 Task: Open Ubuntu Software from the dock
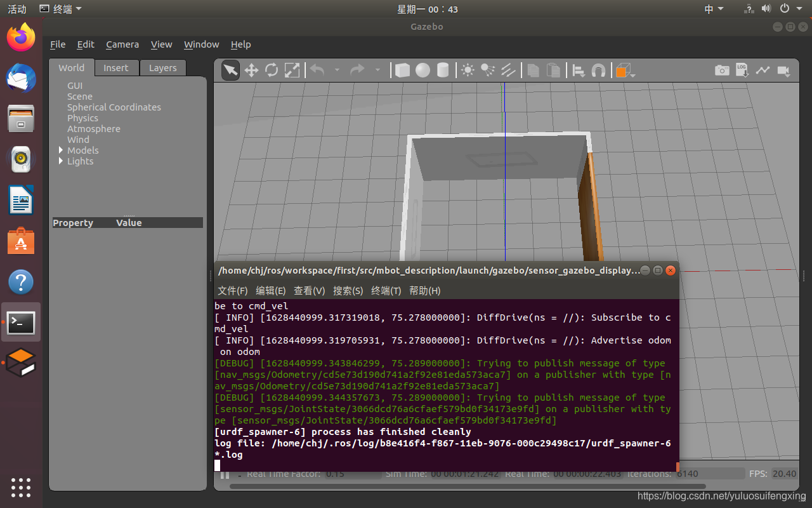21,241
